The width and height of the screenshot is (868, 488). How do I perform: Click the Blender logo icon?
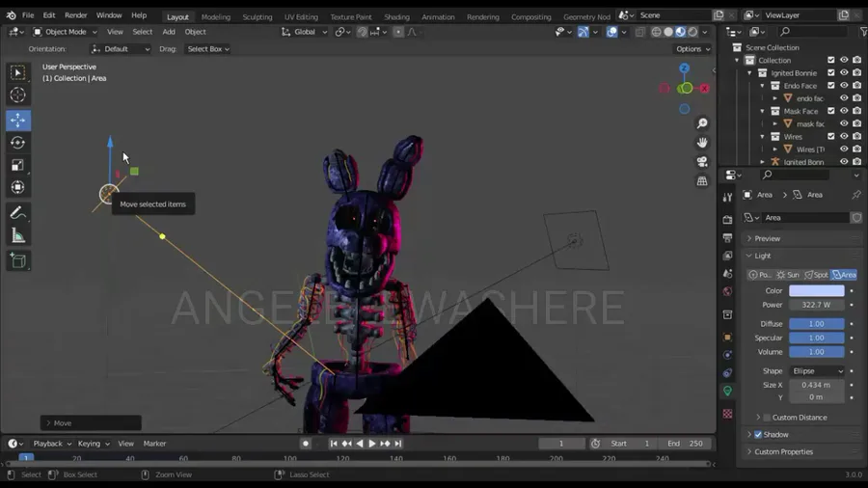click(11, 15)
